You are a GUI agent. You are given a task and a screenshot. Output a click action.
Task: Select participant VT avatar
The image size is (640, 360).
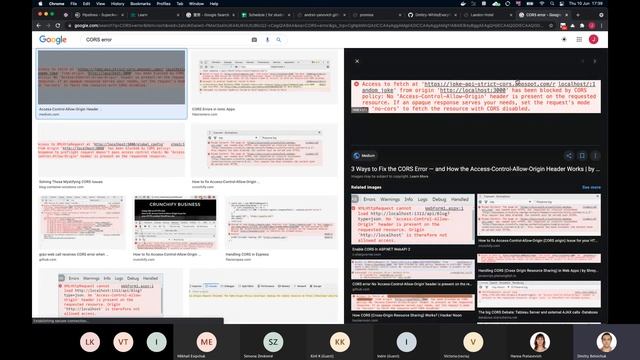pyautogui.click(x=123, y=342)
